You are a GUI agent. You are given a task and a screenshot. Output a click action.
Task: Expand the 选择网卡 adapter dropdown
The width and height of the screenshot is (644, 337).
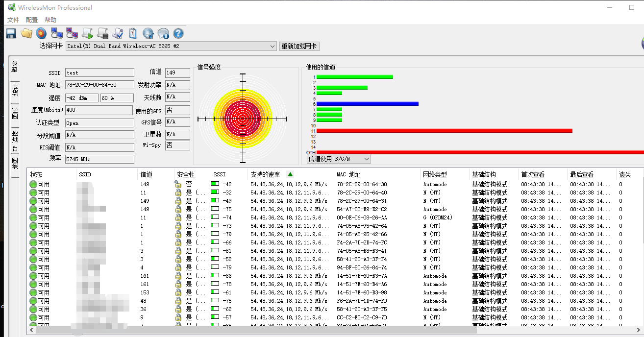pyautogui.click(x=272, y=46)
